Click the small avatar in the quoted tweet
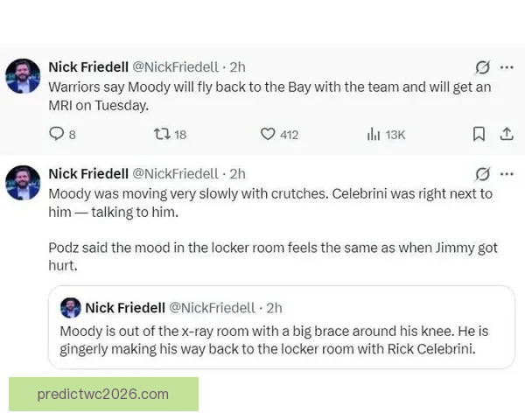Screen dimensions: 525x420 point(70,308)
